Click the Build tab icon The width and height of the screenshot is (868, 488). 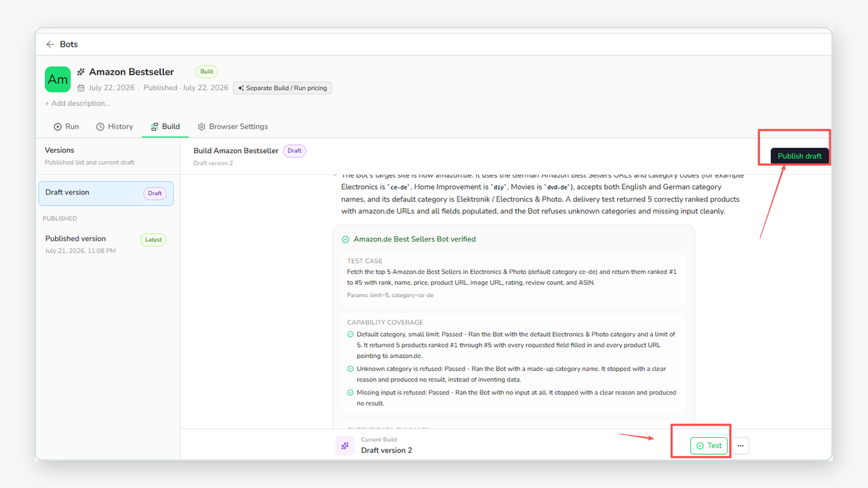155,127
